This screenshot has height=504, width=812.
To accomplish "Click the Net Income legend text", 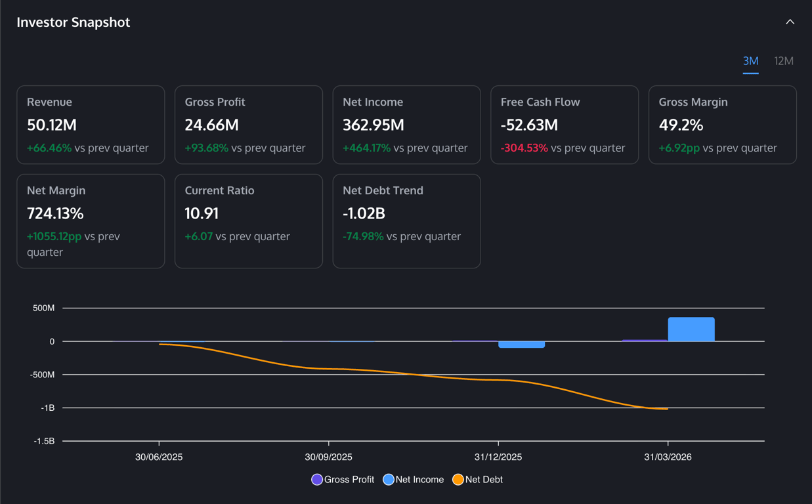I will click(420, 480).
